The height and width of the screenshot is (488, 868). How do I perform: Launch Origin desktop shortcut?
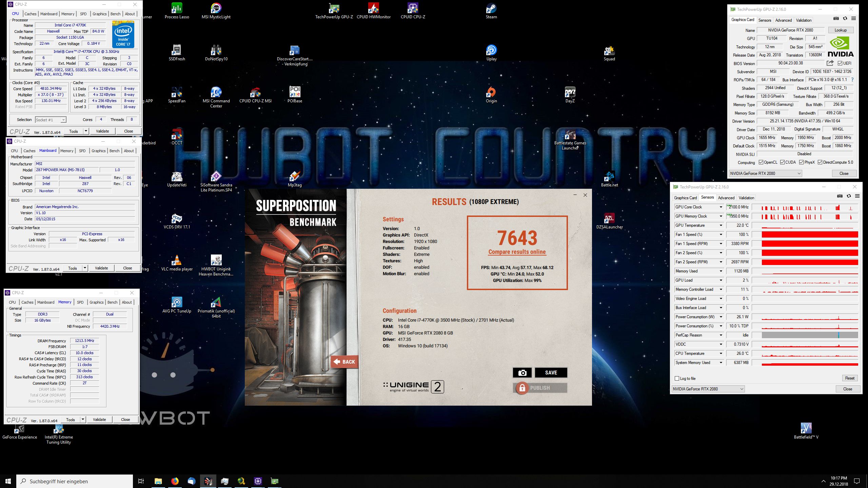(491, 95)
